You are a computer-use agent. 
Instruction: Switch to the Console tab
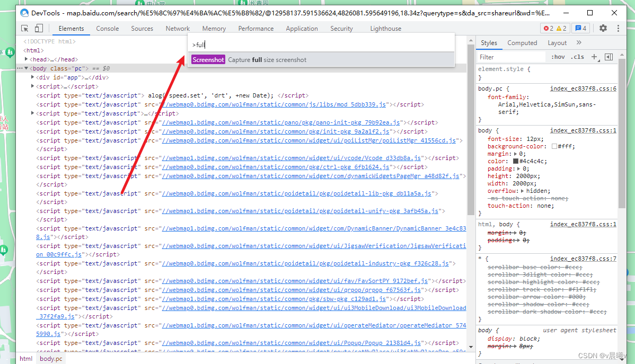[x=107, y=28]
